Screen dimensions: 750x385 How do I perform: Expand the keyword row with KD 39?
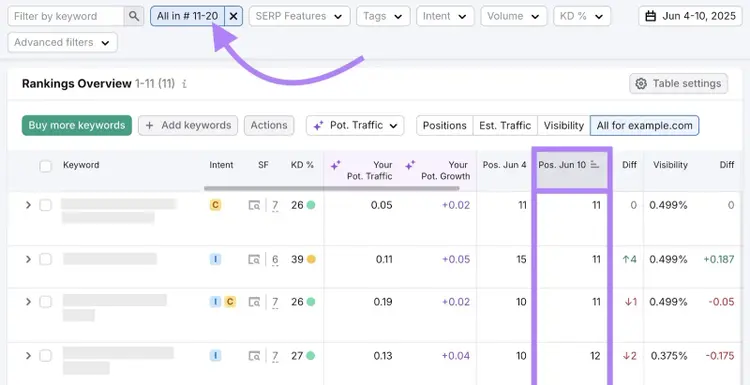coord(28,259)
